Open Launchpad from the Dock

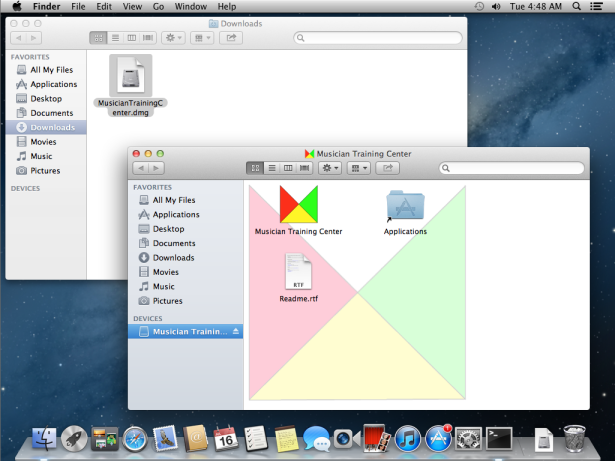(74, 439)
